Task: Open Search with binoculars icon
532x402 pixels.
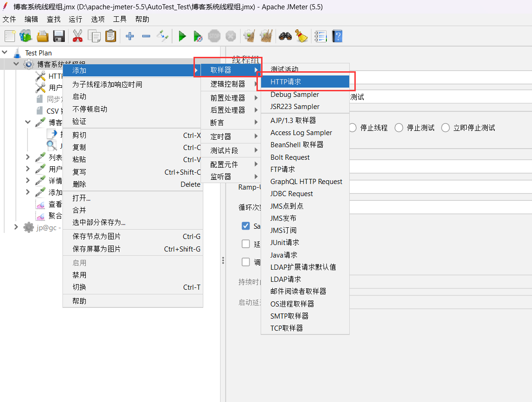Action: [285, 36]
